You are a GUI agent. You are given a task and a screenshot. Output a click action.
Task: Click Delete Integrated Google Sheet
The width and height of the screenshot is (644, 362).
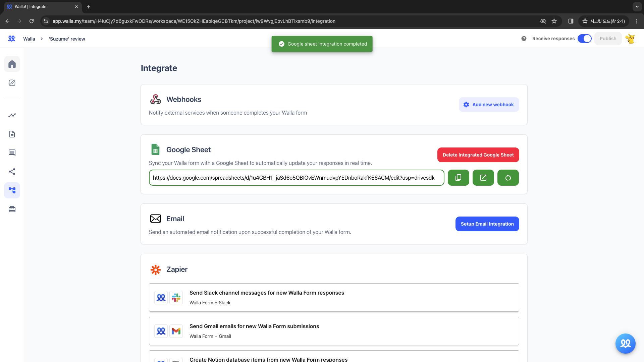coord(478,155)
